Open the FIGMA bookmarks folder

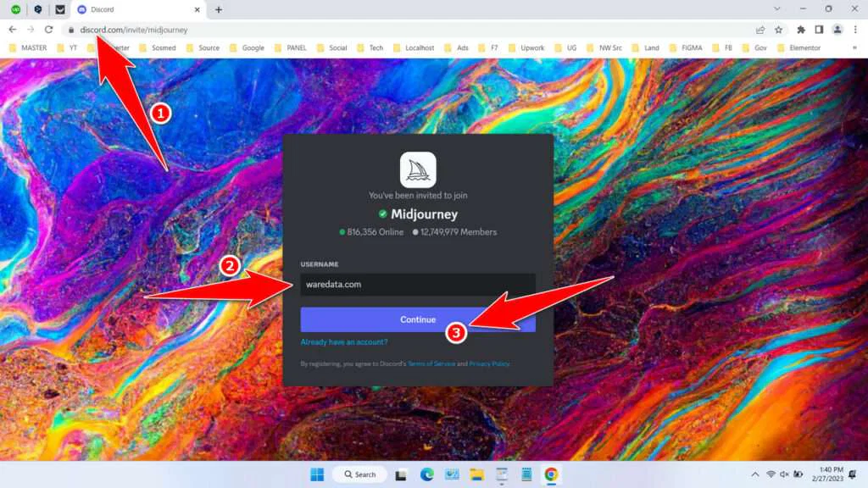[689, 48]
